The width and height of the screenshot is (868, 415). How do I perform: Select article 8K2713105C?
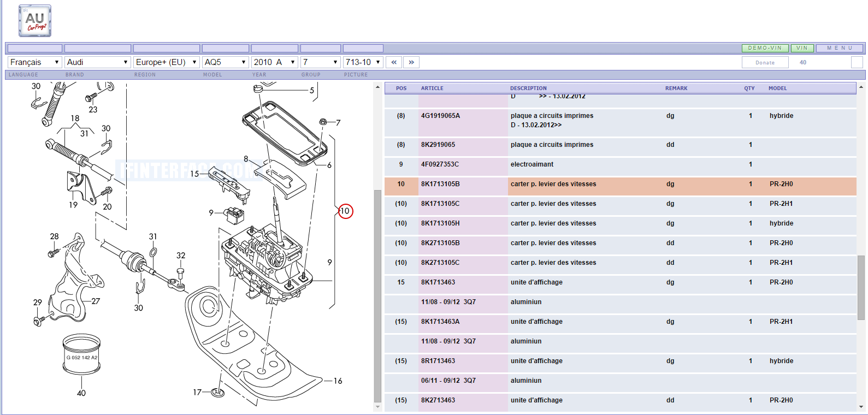[x=440, y=263]
